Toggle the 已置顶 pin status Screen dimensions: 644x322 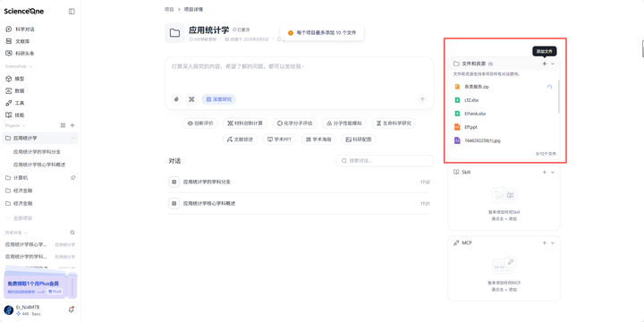click(x=241, y=30)
